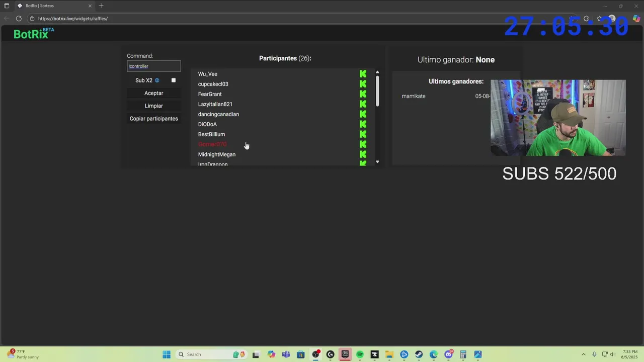Click the Aceptar button
The height and width of the screenshot is (362, 644).
[154, 93]
